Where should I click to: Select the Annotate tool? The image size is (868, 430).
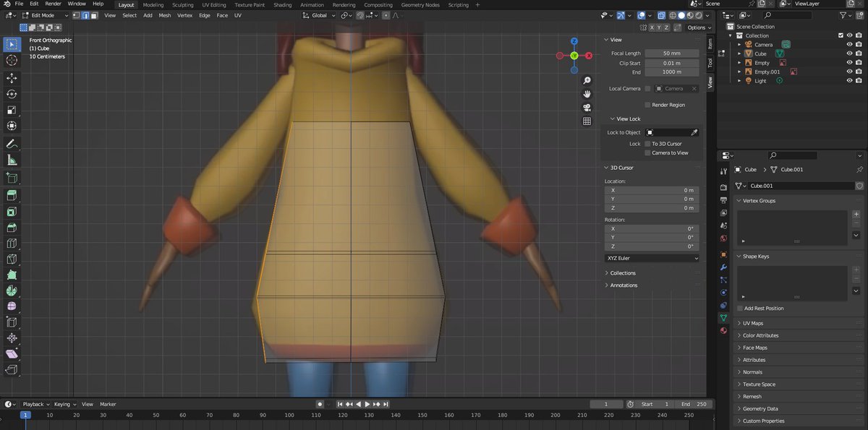(x=12, y=144)
